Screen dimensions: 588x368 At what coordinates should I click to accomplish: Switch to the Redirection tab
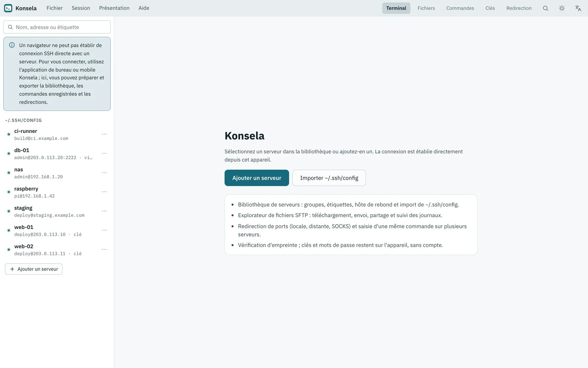(x=519, y=8)
